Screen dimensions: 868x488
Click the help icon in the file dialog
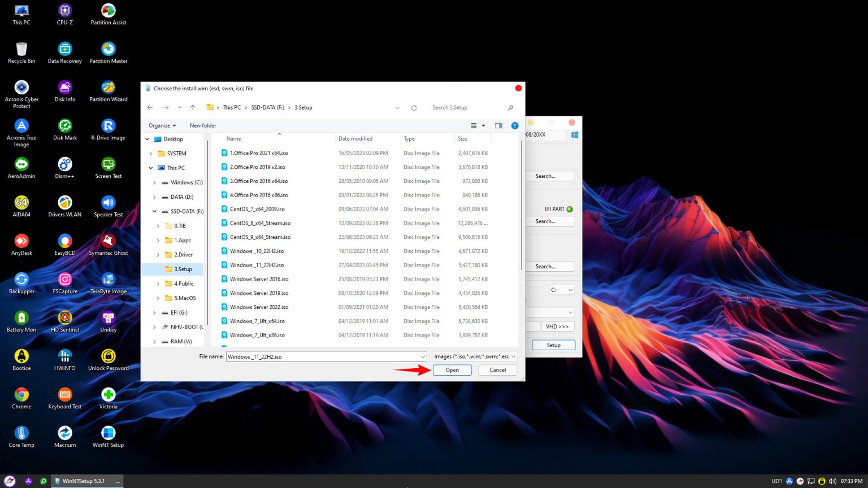pyautogui.click(x=514, y=125)
